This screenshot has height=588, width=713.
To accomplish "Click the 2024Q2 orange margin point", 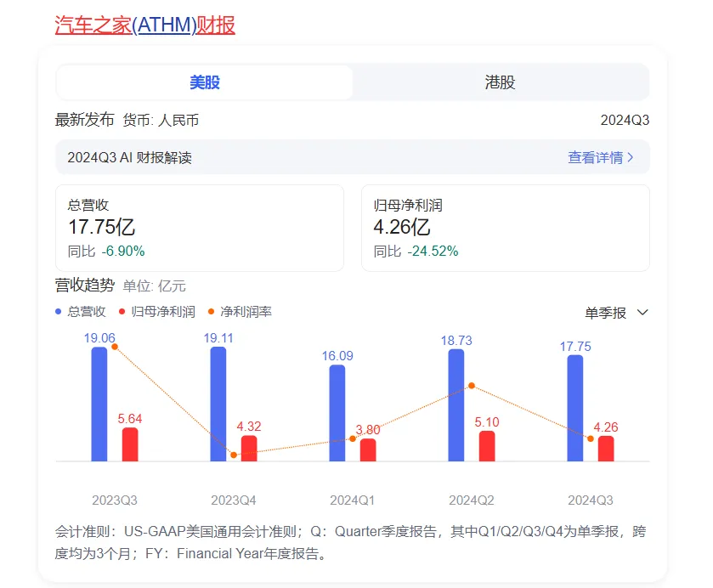I will point(472,386).
